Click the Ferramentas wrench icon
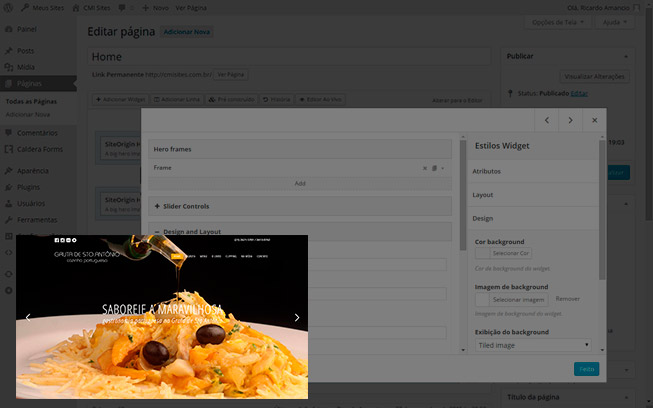The image size is (653, 408). [x=9, y=219]
